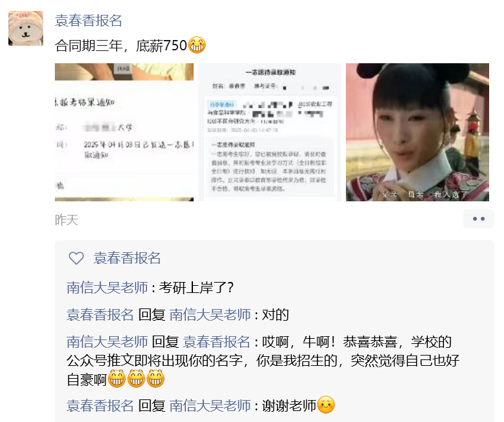This screenshot has width=504, height=422.
Task: Click the post text 合同期三年
Action: (88, 46)
